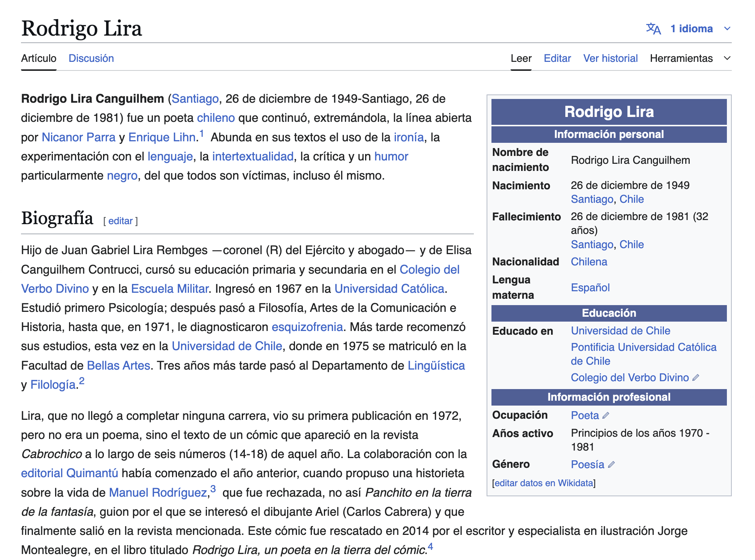Open Chile link in infobox Fallecimiento row
Viewport: 755px width, 560px height.
coord(631,245)
